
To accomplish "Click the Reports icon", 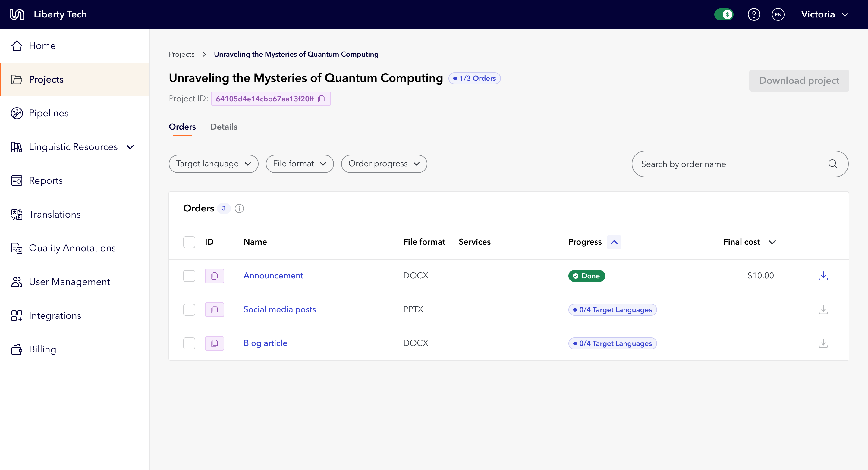I will point(17,180).
